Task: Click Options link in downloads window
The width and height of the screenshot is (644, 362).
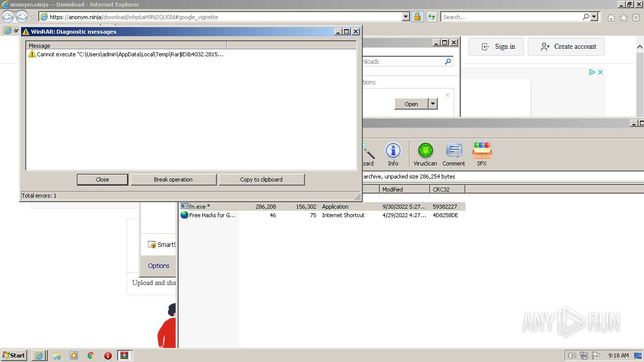Action: pyautogui.click(x=158, y=266)
